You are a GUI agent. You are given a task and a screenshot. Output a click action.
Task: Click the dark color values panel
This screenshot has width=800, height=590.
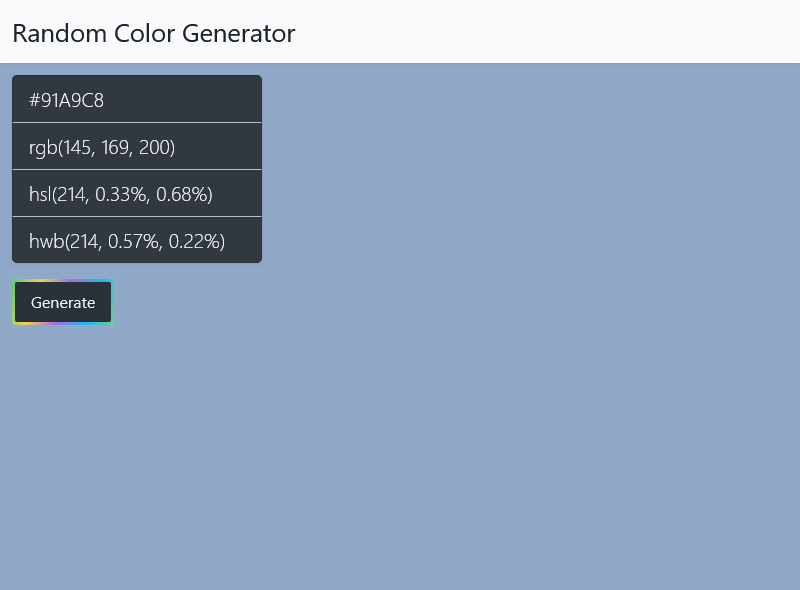[x=137, y=169]
